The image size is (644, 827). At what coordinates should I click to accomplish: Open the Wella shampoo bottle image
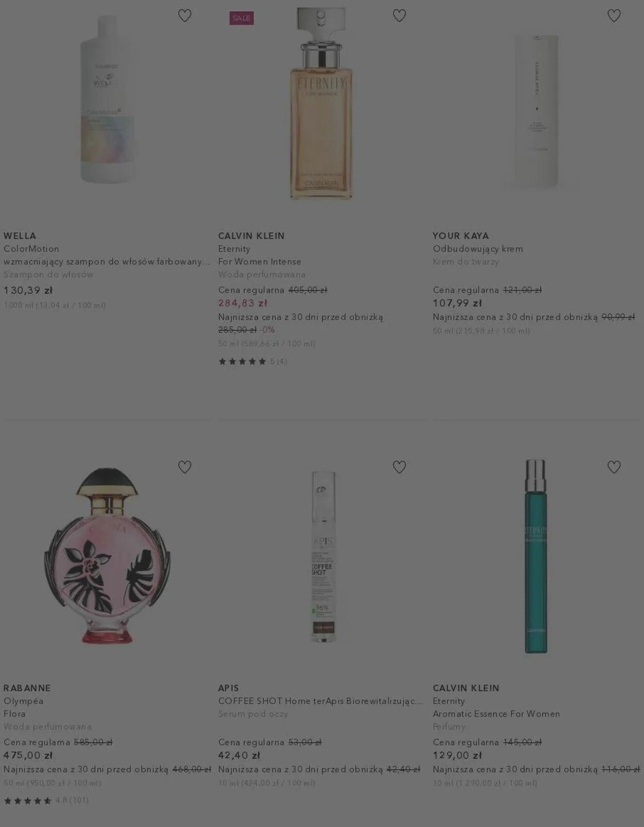click(107, 99)
